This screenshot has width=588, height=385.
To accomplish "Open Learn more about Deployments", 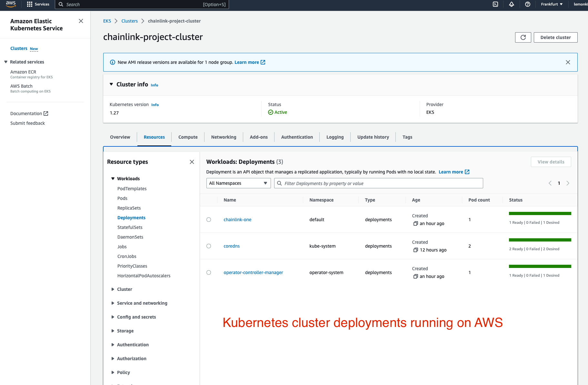I will 454,172.
